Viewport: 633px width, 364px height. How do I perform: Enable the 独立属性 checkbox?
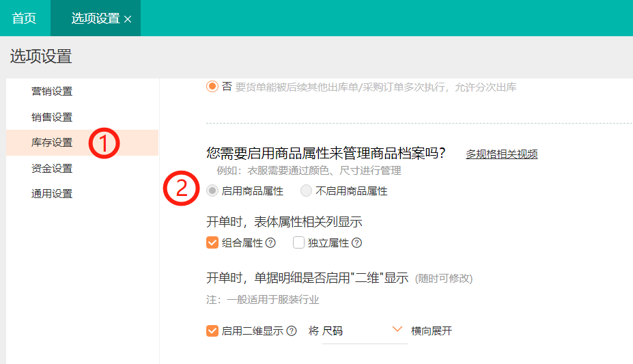point(298,242)
